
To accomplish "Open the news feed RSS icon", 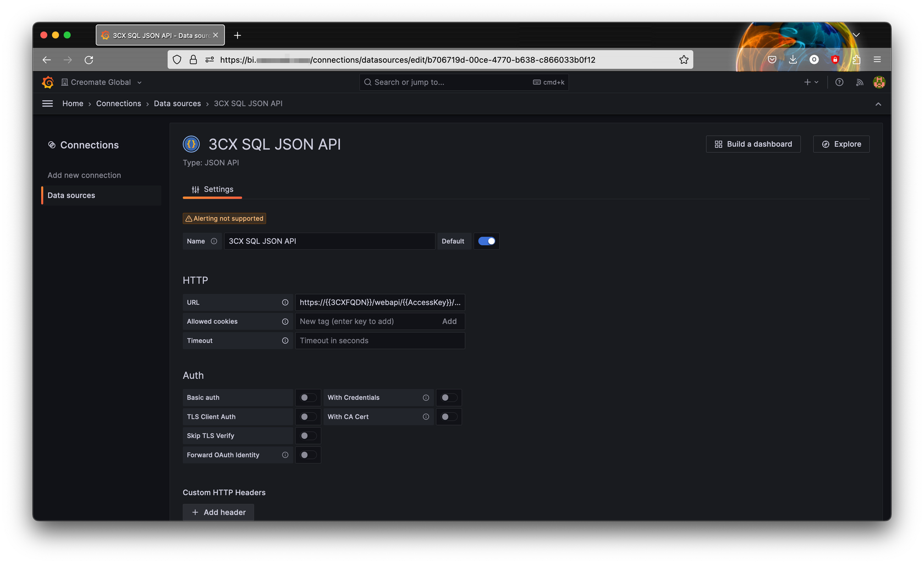I will point(859,82).
